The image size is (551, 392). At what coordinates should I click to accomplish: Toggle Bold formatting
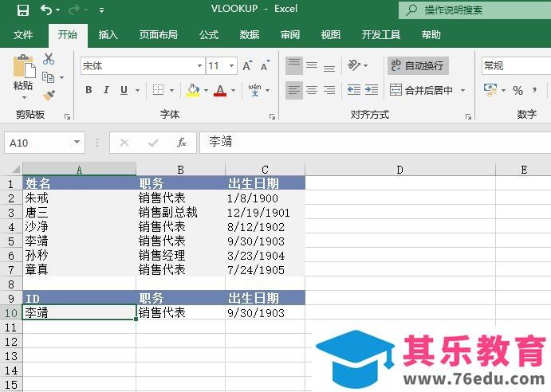pyautogui.click(x=89, y=90)
